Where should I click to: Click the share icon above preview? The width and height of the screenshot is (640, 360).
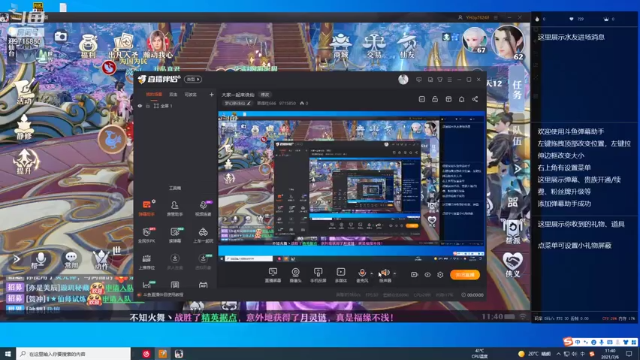coord(475,99)
